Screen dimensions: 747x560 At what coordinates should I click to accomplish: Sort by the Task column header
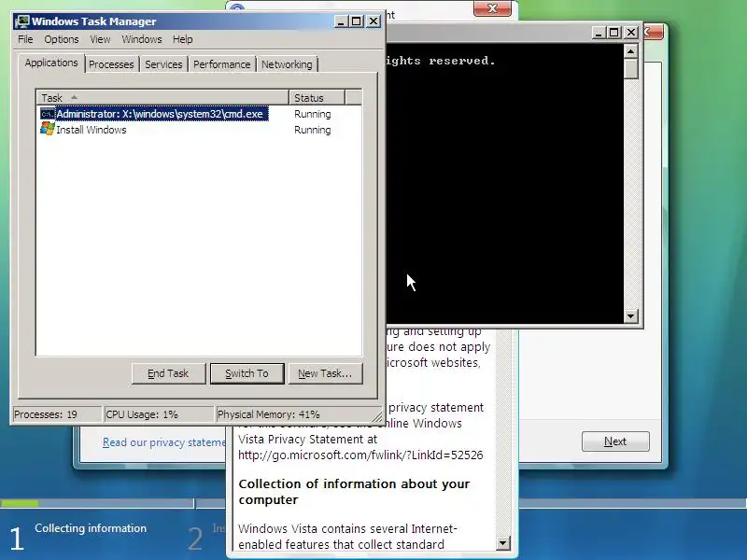click(x=162, y=98)
